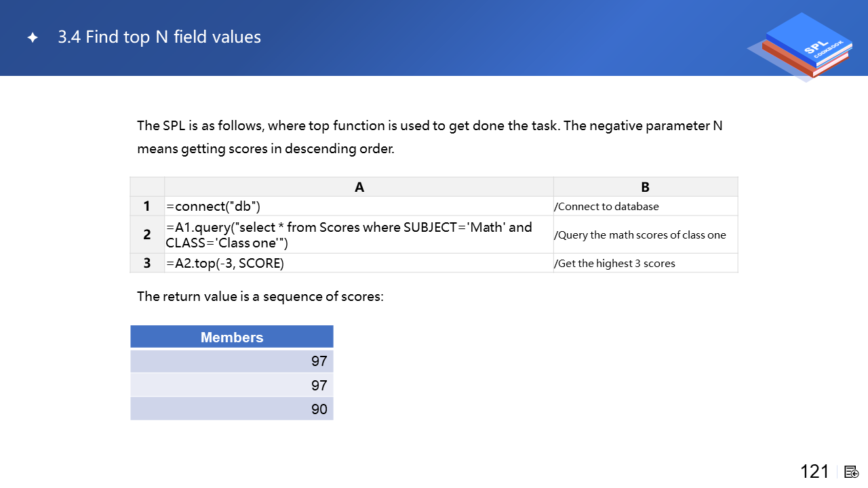Click the star bullet icon in header

click(32, 38)
